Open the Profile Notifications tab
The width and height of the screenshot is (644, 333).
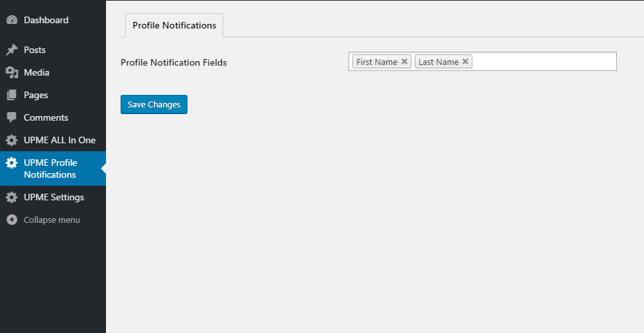pos(174,25)
